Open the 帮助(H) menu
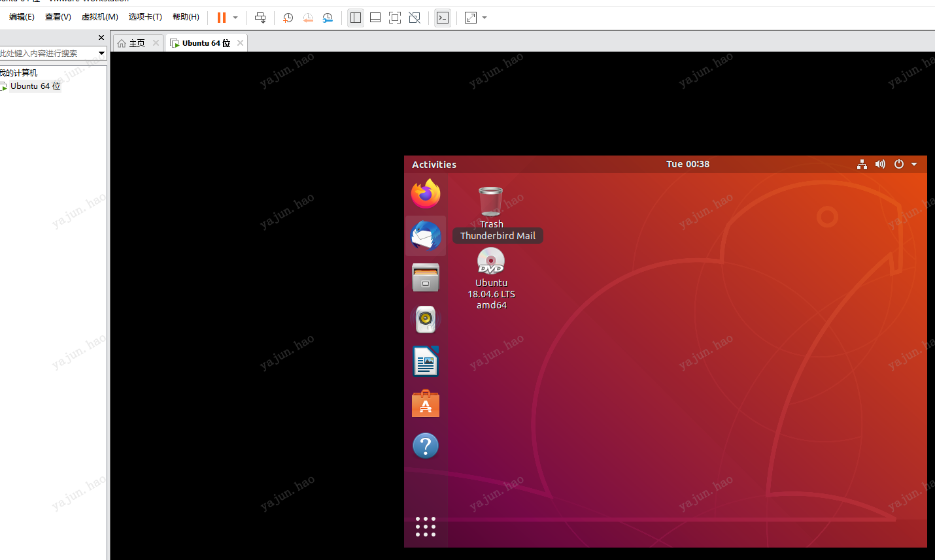Image resolution: width=935 pixels, height=560 pixels. pos(186,17)
